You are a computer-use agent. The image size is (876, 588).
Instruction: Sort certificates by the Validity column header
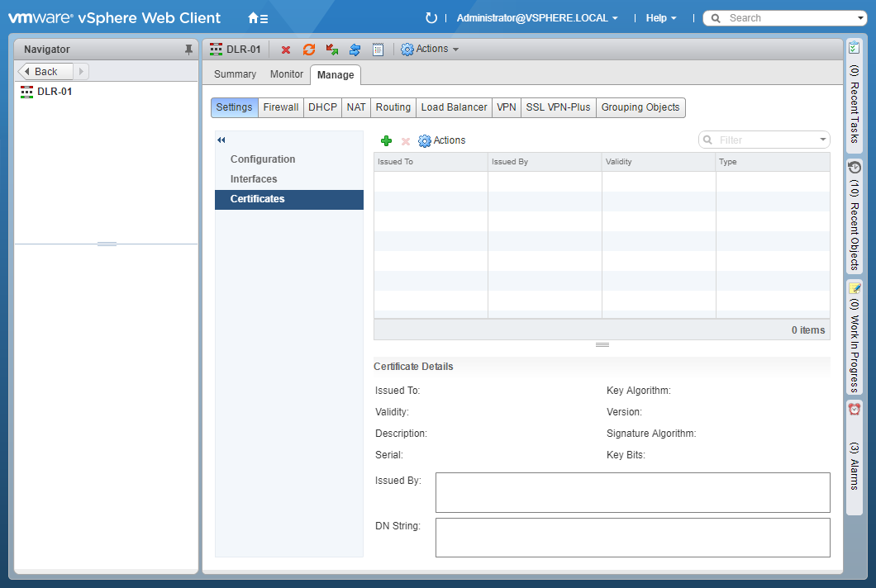(x=658, y=162)
